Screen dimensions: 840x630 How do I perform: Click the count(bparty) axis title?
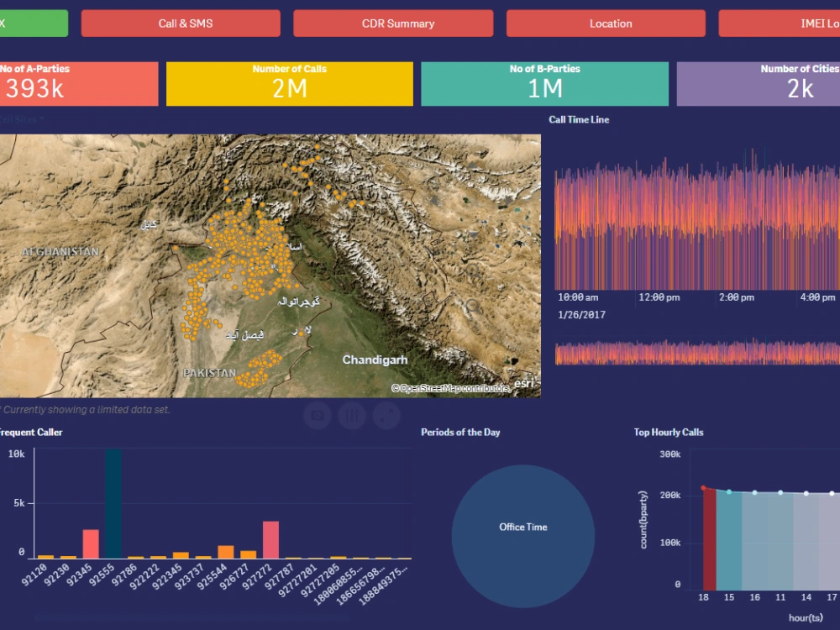(643, 520)
